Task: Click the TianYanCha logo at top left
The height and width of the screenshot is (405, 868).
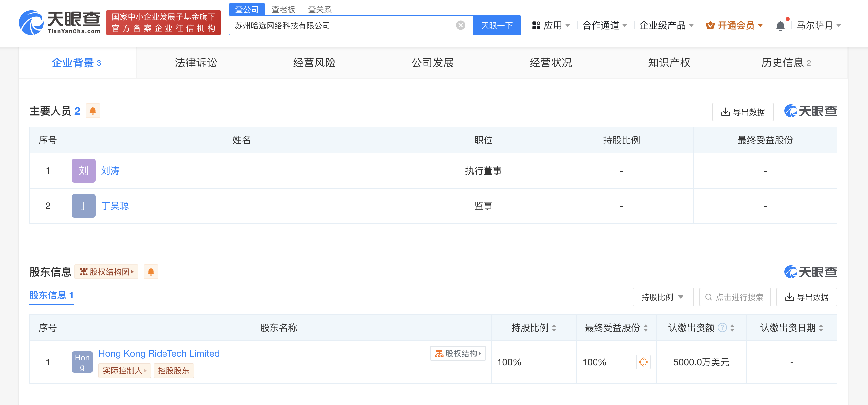Action: (59, 22)
